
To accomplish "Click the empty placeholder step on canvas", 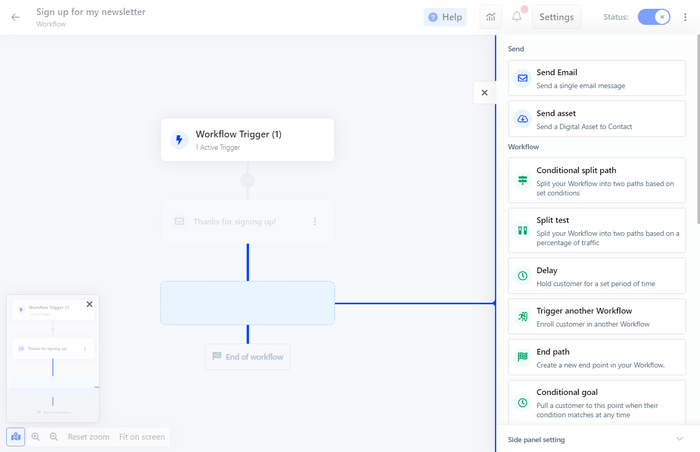I will (x=247, y=303).
